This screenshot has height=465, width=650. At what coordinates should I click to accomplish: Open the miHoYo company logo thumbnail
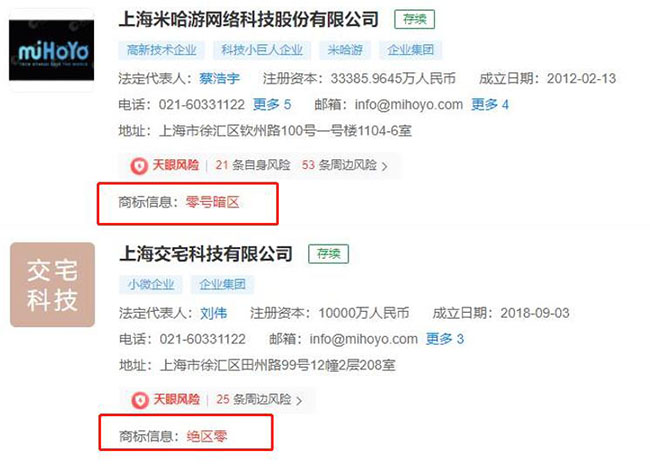click(51, 50)
